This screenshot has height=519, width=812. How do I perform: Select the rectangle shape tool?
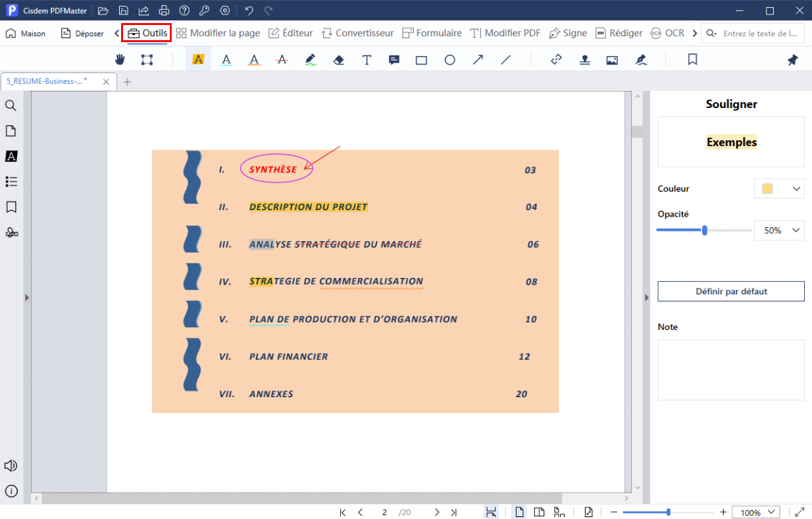[421, 60]
